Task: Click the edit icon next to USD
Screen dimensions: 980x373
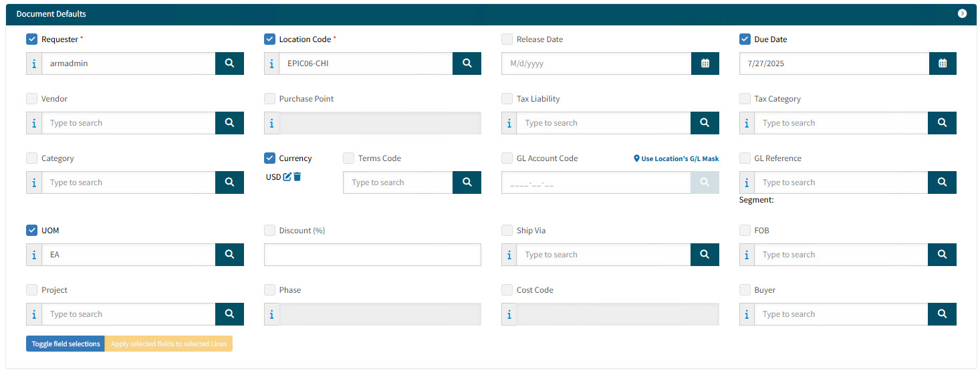Action: [287, 177]
